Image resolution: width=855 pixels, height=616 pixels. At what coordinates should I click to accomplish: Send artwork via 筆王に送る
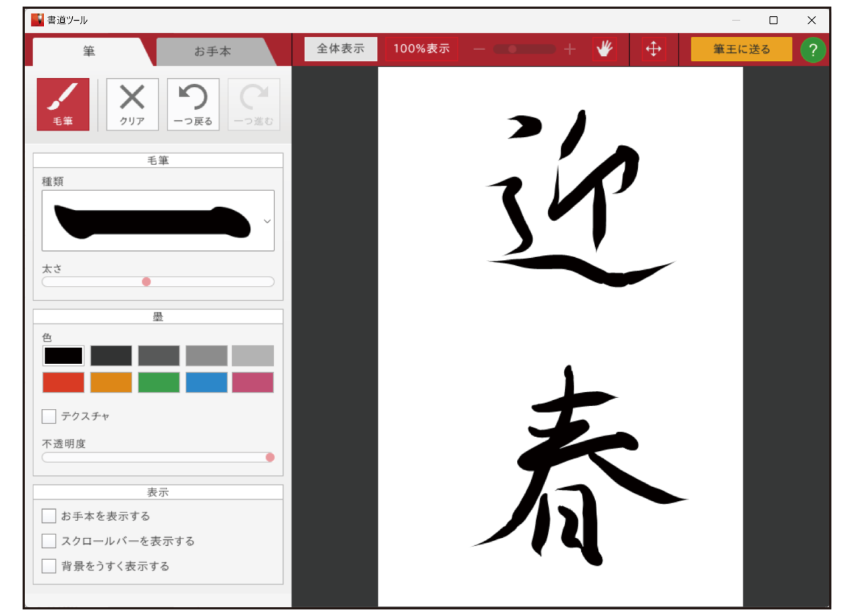741,49
